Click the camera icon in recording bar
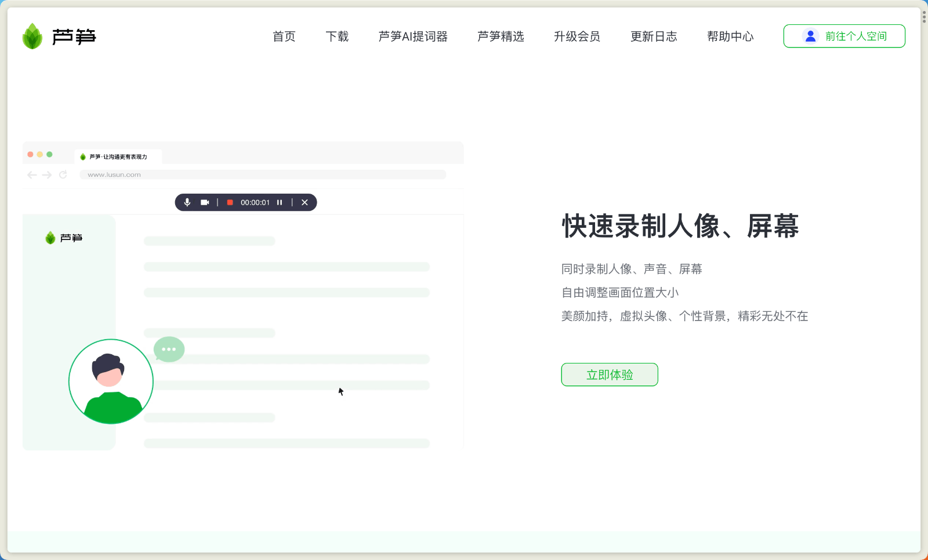Image resolution: width=928 pixels, height=560 pixels. pos(205,202)
